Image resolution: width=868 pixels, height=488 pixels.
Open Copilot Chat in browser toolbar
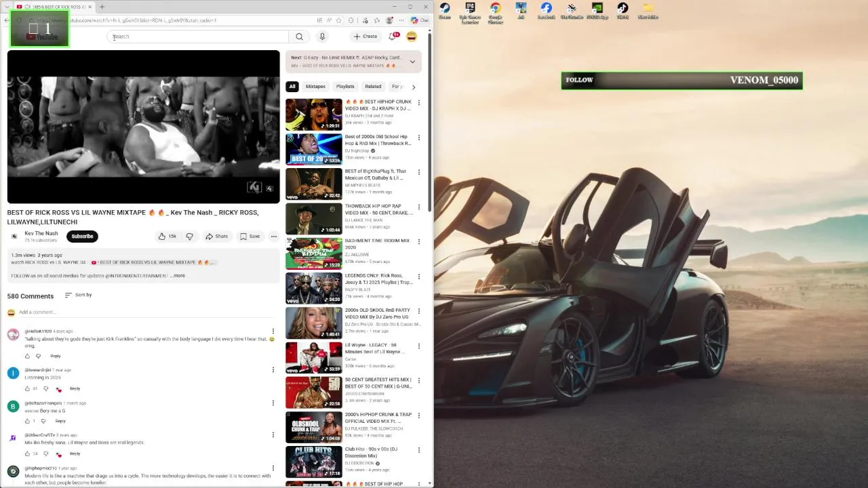pyautogui.click(x=420, y=20)
